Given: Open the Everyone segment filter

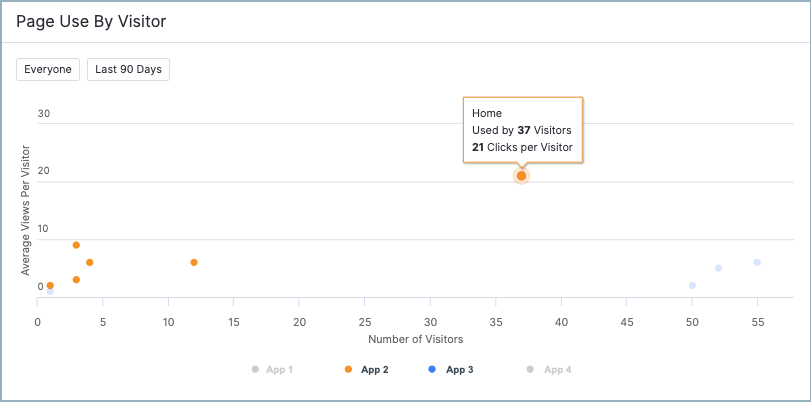Looking at the screenshot, I should 48,69.
